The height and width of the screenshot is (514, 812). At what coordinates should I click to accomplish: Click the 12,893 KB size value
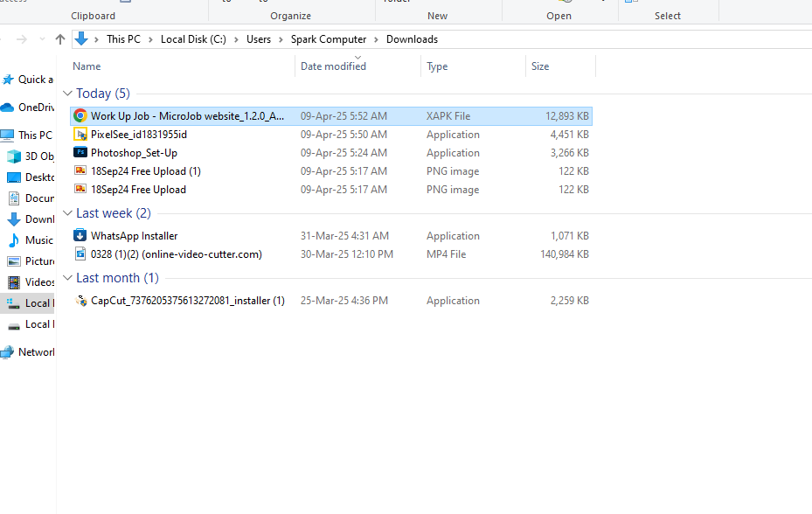coord(567,116)
